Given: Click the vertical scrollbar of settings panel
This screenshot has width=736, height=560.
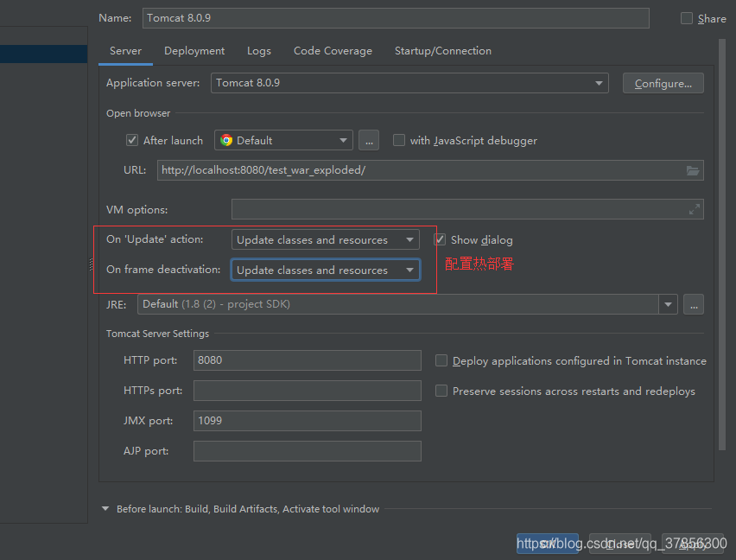Looking at the screenshot, I should 722,244.
